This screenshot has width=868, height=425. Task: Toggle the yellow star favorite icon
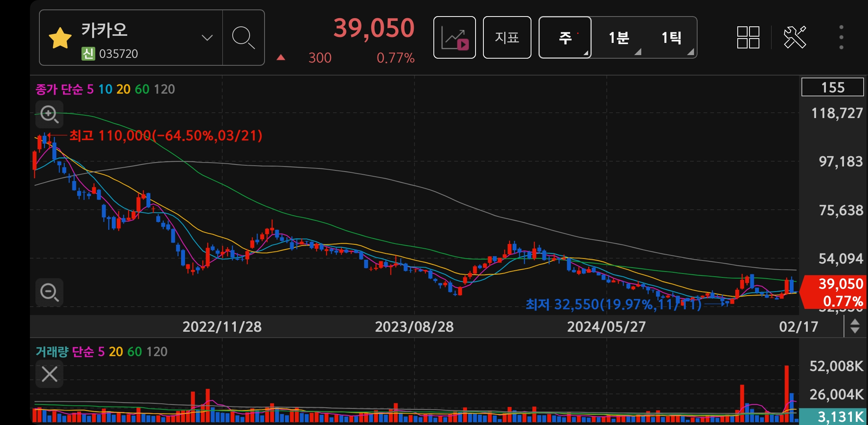(60, 38)
